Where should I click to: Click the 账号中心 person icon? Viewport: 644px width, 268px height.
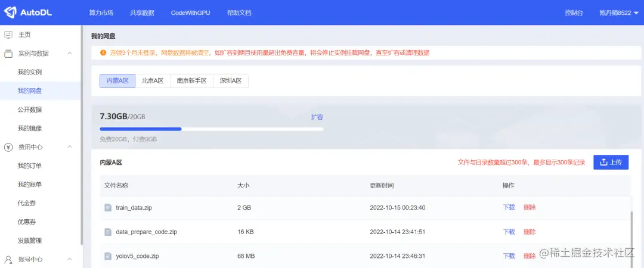[8, 260]
